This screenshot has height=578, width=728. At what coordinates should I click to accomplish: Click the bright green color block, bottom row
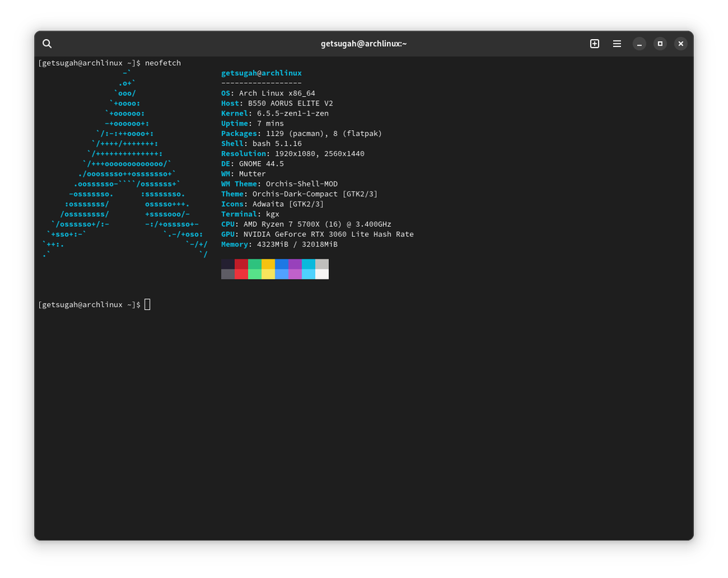[x=255, y=274]
